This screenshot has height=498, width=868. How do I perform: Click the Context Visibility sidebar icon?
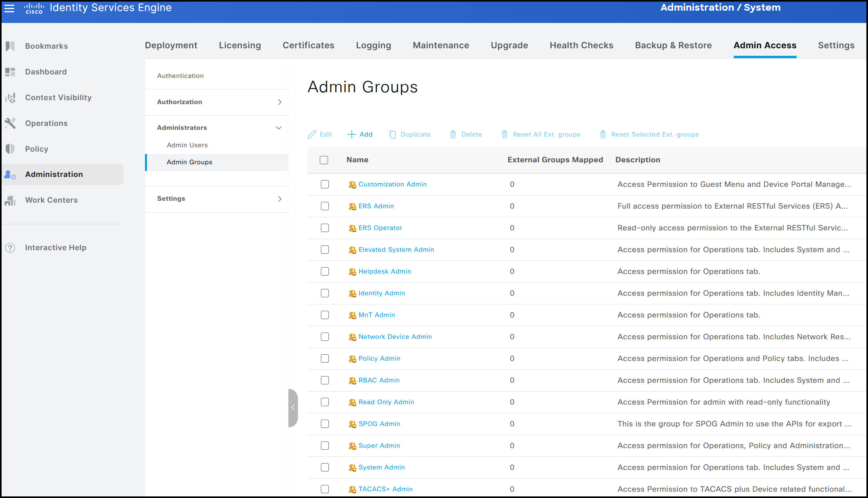click(10, 97)
